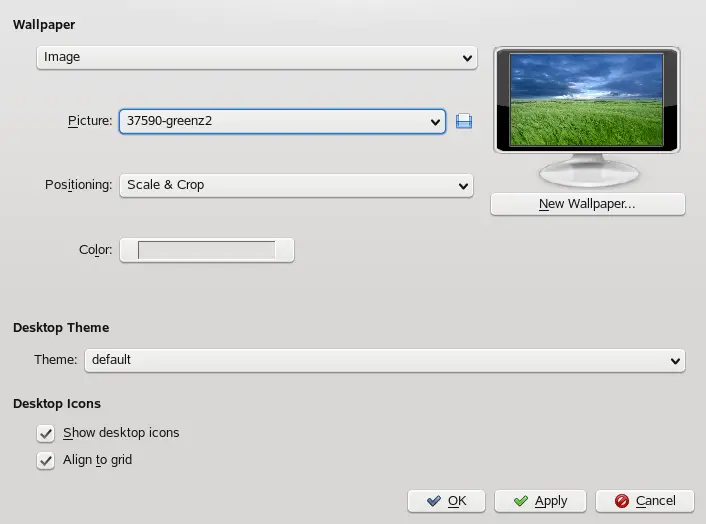
Task: Click the blue checkmark icon on OK
Action: coord(432,501)
